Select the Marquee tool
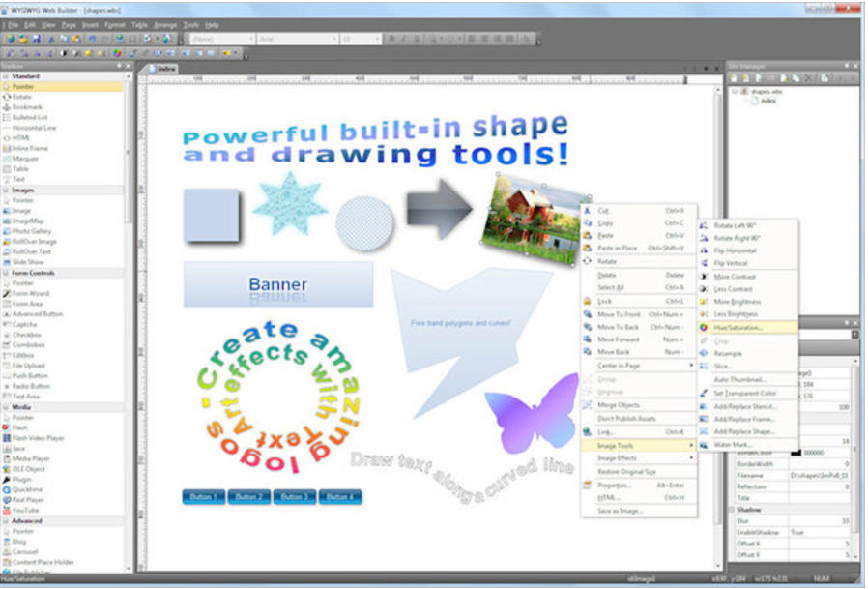 click(29, 159)
